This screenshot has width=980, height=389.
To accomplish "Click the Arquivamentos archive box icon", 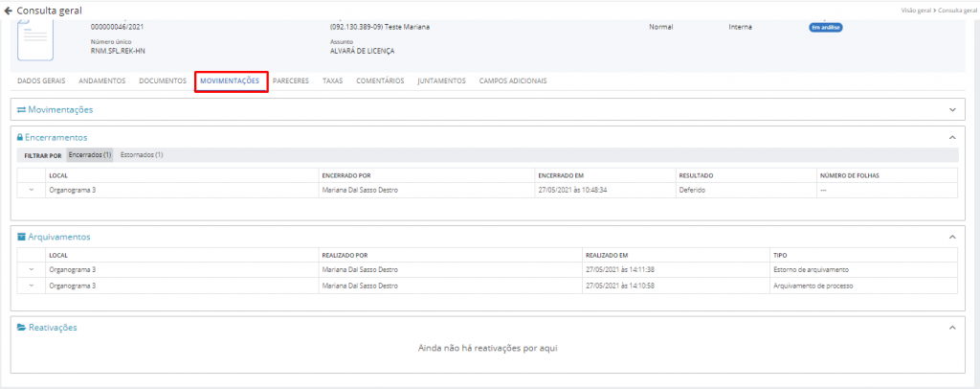I will pyautogui.click(x=21, y=237).
